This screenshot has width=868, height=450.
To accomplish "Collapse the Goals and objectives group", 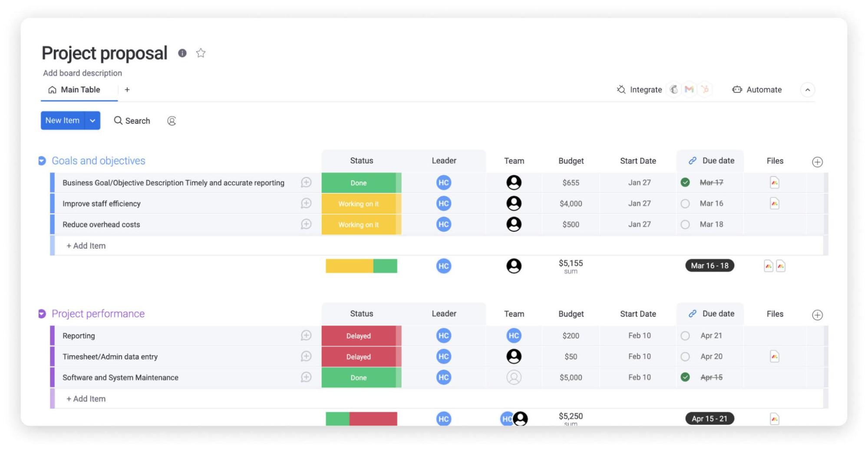I will coord(42,160).
